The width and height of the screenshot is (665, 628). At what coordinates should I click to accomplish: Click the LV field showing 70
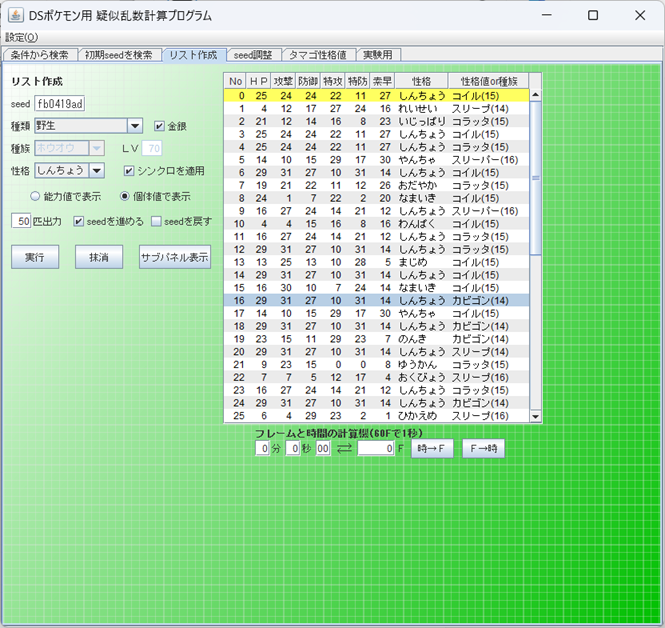coord(152,148)
